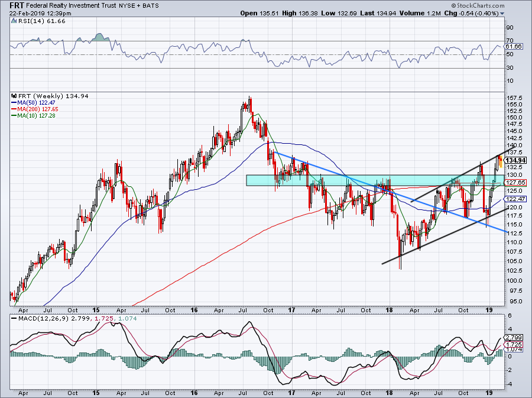Click year label 16 below the price panel
The height and width of the screenshot is (398, 532).
point(194,310)
